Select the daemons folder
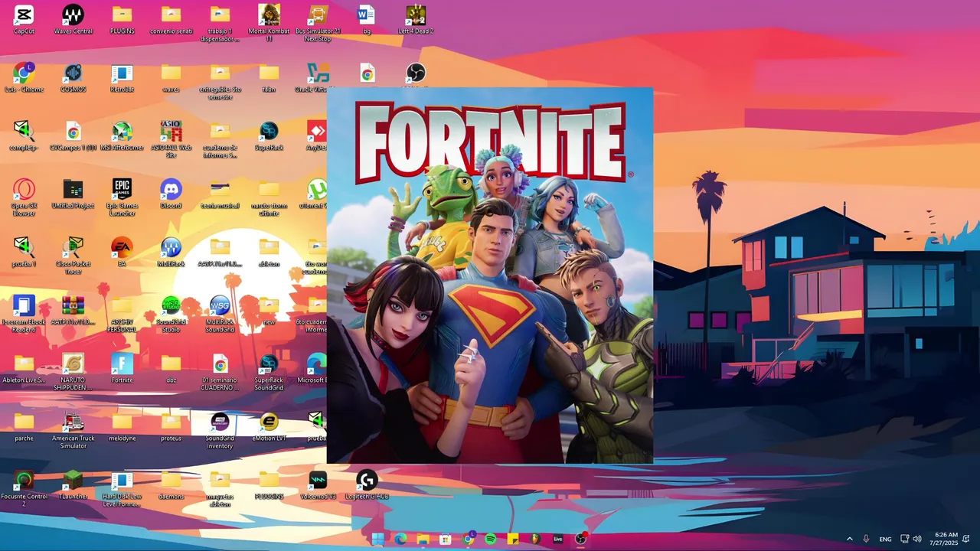 171,485
